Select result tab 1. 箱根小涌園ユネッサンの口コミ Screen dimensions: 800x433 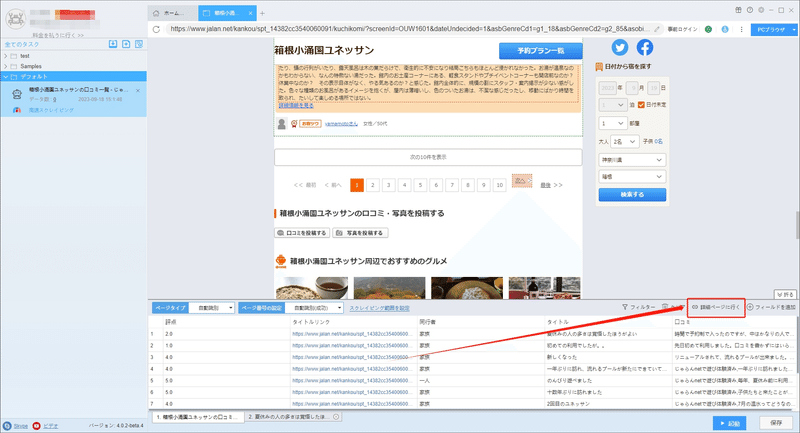pos(197,417)
